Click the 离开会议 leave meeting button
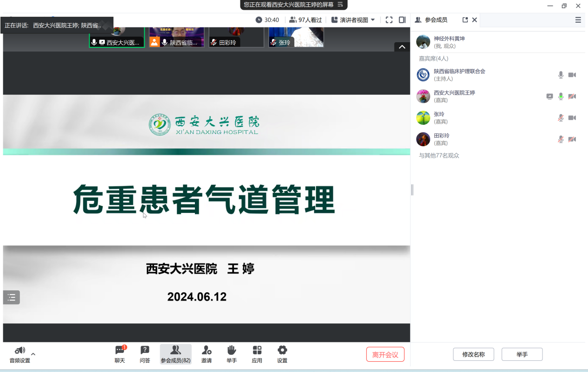 point(385,354)
